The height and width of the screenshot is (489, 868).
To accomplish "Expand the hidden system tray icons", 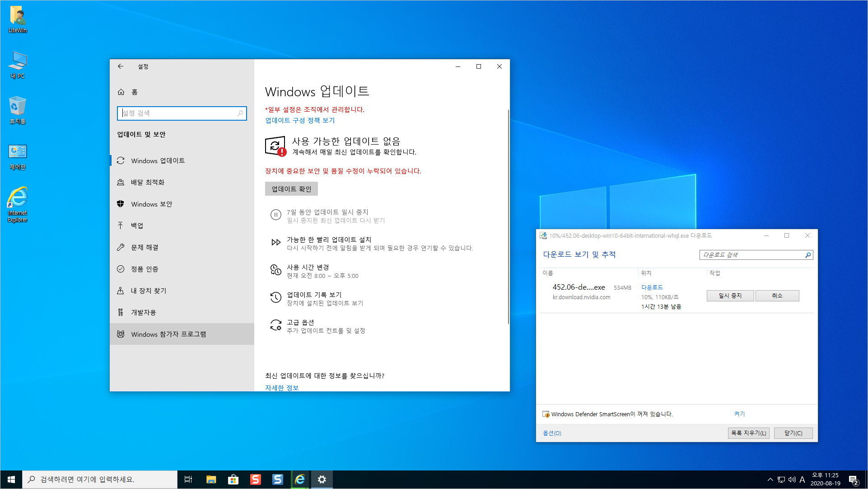I will (770, 480).
